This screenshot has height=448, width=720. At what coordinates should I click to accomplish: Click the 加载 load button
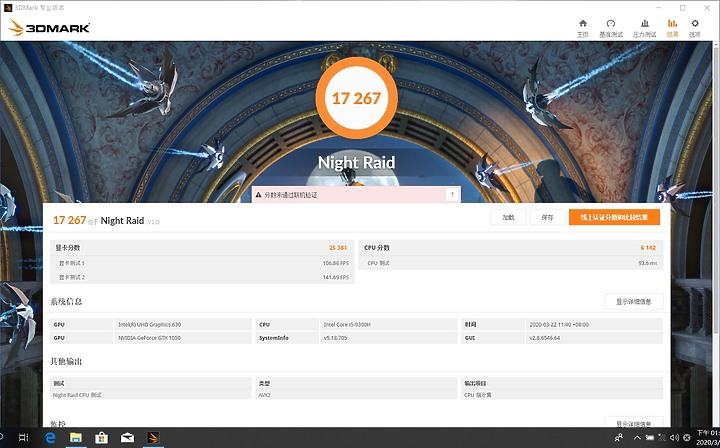click(508, 217)
